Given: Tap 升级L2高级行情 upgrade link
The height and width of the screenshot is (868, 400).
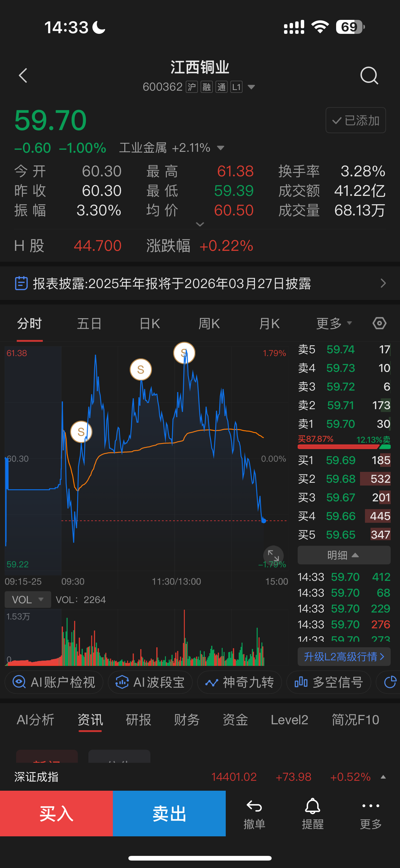Looking at the screenshot, I should tap(344, 656).
